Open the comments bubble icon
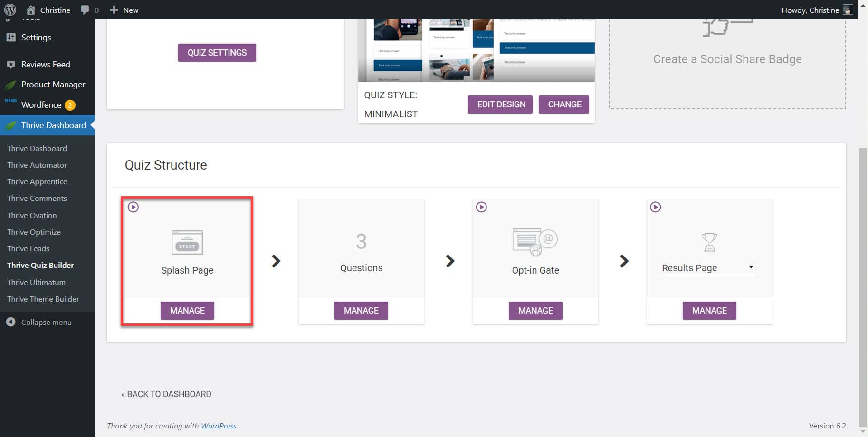The width and height of the screenshot is (868, 437). (x=85, y=10)
